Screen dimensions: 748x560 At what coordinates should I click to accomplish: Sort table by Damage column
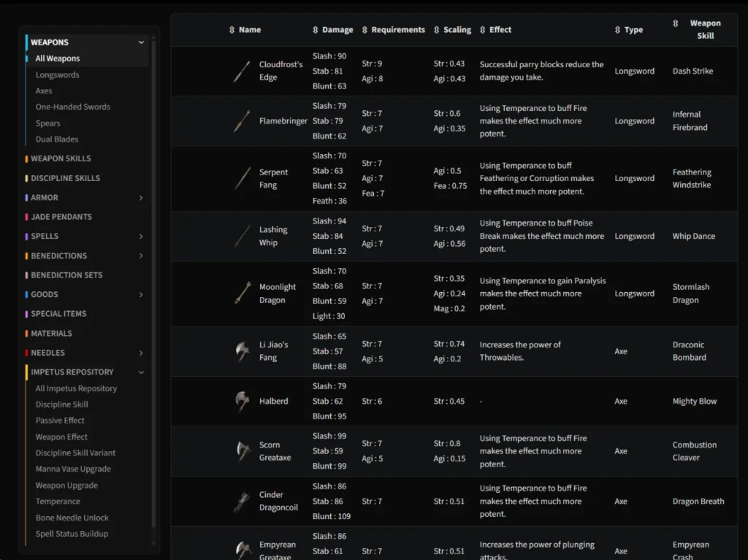coord(332,30)
